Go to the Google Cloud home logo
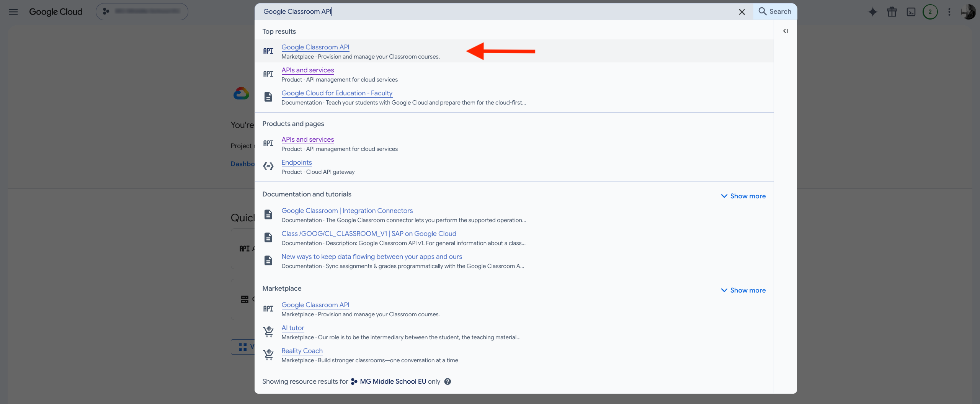Image resolution: width=980 pixels, height=404 pixels. [56, 11]
